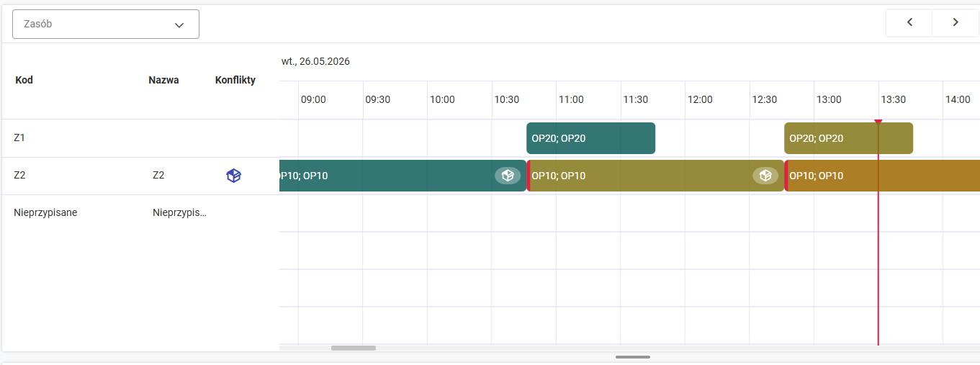Click the truncated Nieprzypis… name cell

[179, 212]
